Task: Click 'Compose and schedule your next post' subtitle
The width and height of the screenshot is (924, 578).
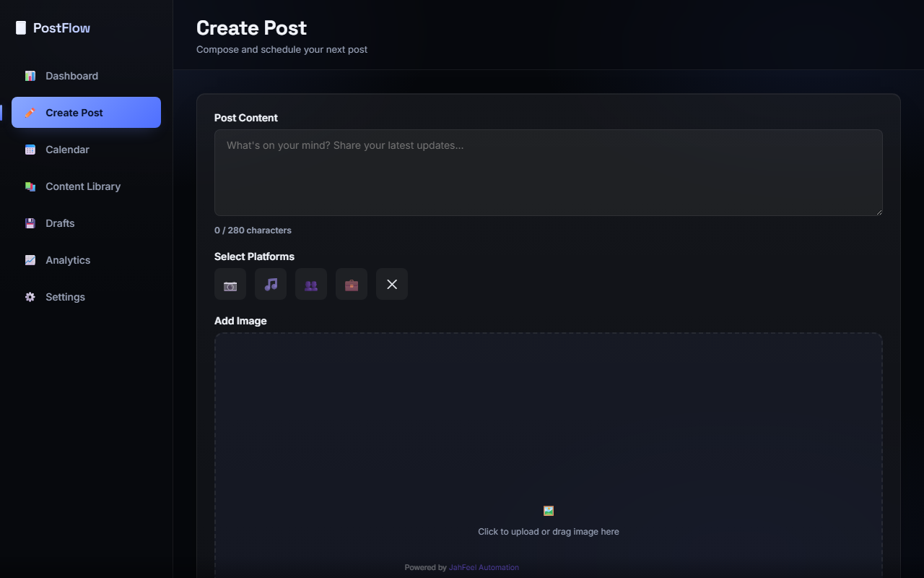Action: click(x=282, y=50)
